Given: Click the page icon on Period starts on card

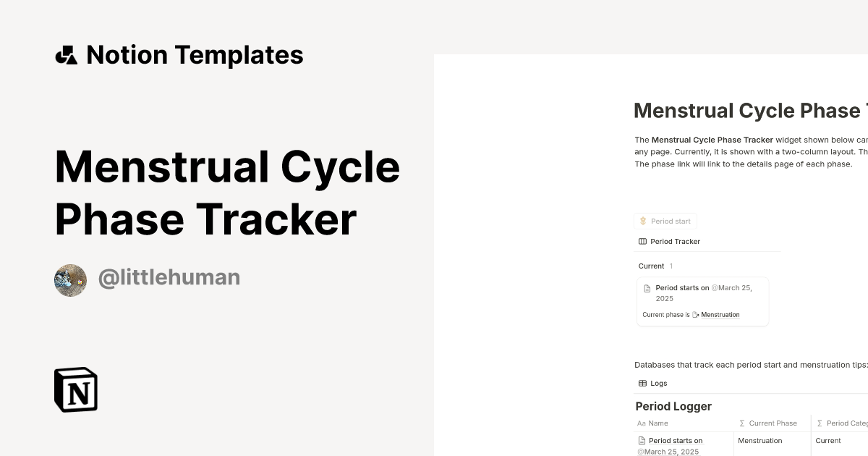Looking at the screenshot, I should point(647,287).
